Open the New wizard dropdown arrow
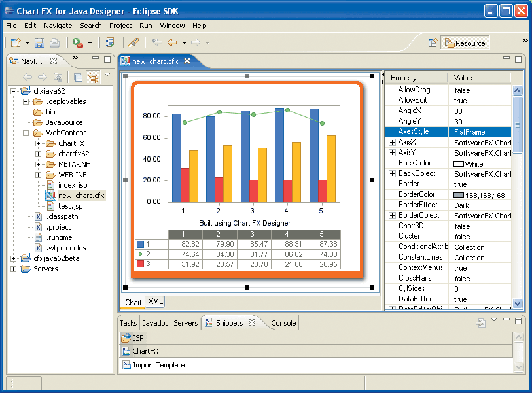 pos(28,43)
